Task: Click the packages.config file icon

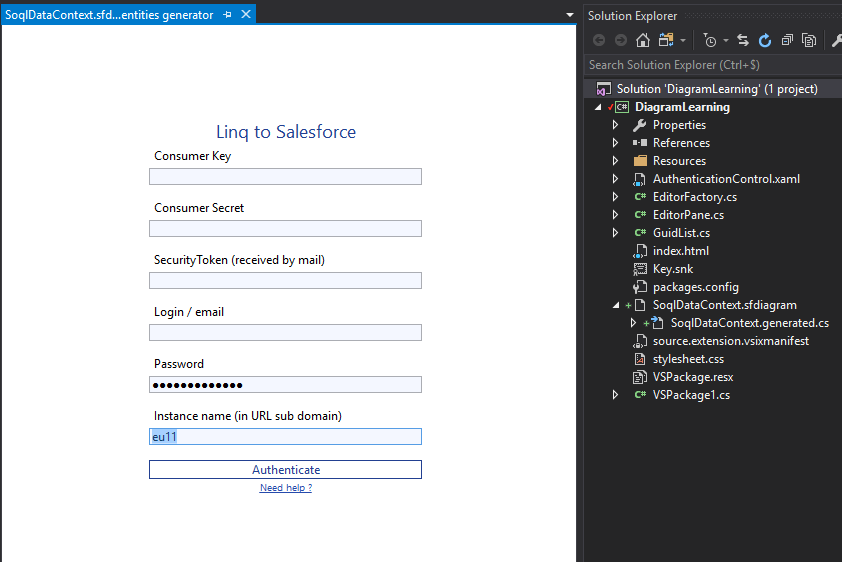Action: point(640,287)
